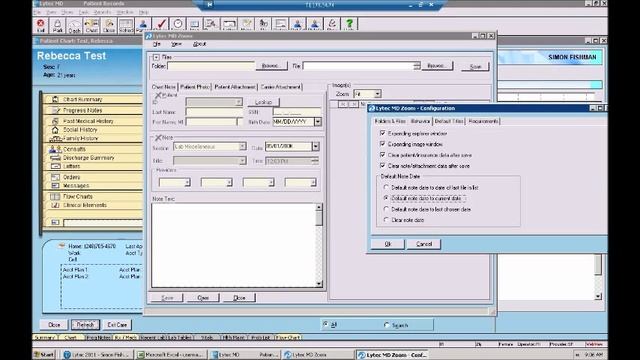This screenshot has height=360, width=640.
Task: Switch to Requirements configuration tab
Action: pyautogui.click(x=483, y=121)
